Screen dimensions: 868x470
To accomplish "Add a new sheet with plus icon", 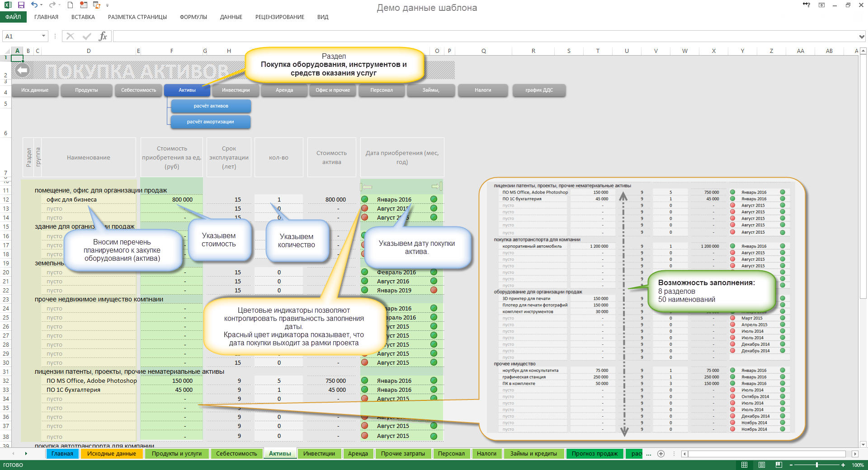I will pyautogui.click(x=661, y=454).
